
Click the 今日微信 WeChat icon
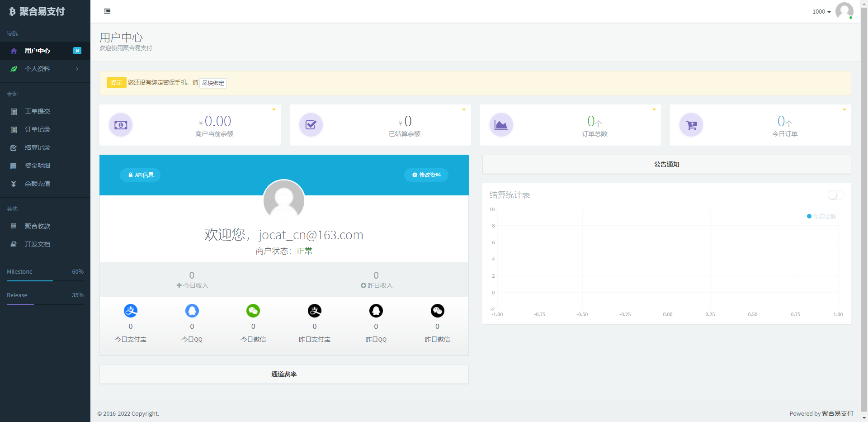click(253, 311)
